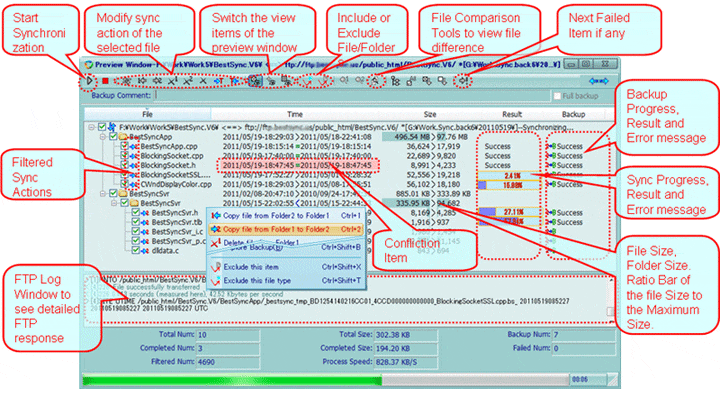Uncheck the BestSyncSvr.h checkbox
This screenshot has height=395, width=720.
tap(135, 213)
